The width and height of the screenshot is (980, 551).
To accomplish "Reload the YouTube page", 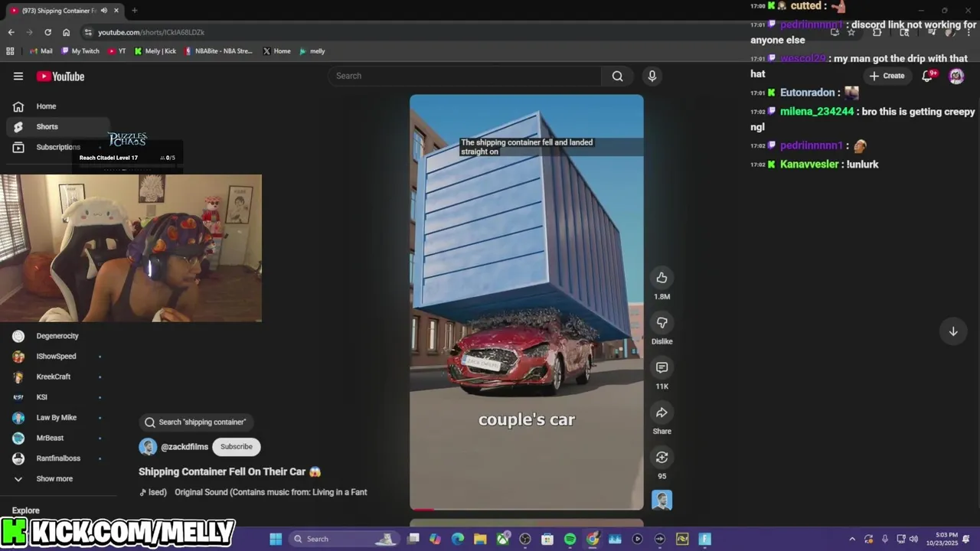I will coord(47,32).
